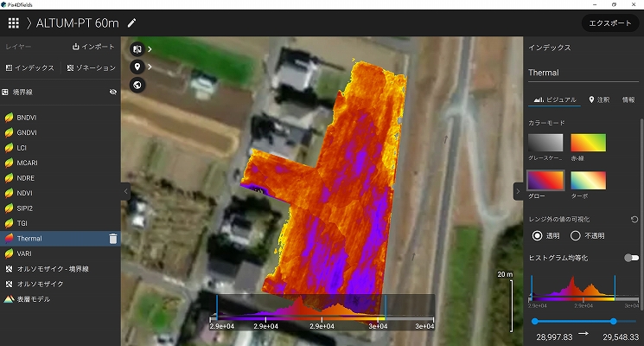Switch to the インデックス layer tab
Image resolution: width=644 pixels, height=346 pixels.
(x=29, y=67)
